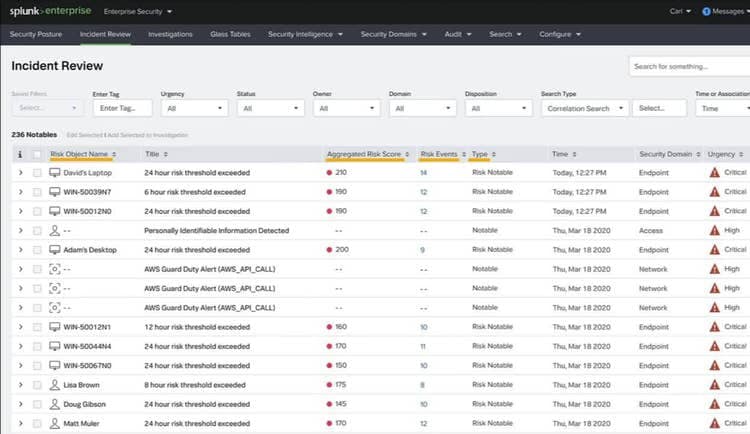Click the Critical warning triangle for David's Laptop
Screen dimensions: 750x434
pyautogui.click(x=714, y=173)
